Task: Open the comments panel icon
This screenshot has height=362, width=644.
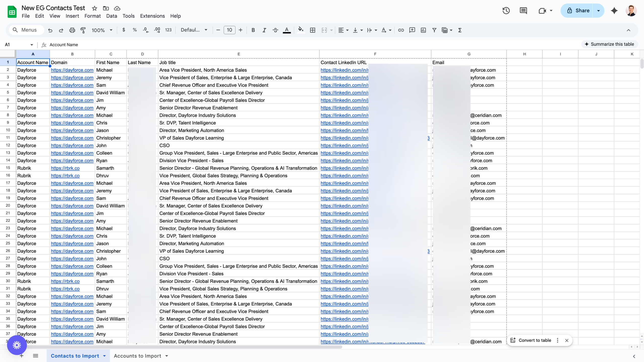Action: click(523, 11)
